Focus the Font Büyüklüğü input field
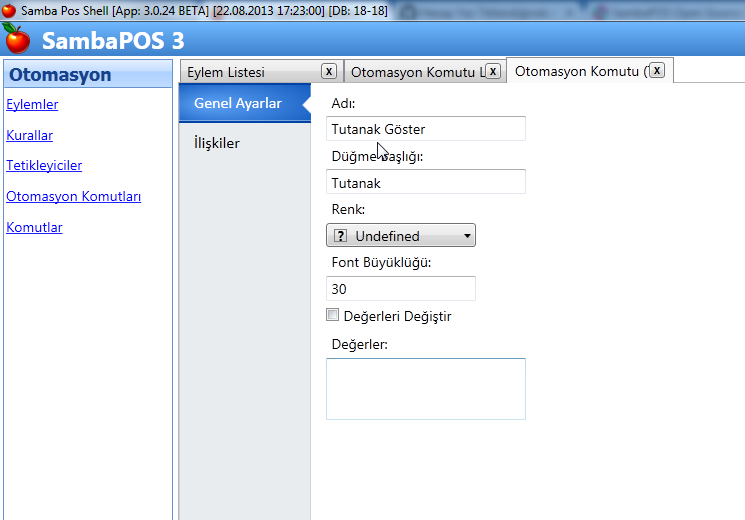The width and height of the screenshot is (745, 520). [x=400, y=288]
